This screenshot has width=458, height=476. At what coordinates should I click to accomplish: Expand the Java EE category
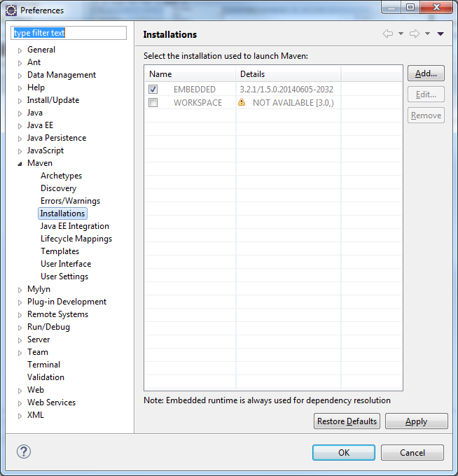pos(20,126)
